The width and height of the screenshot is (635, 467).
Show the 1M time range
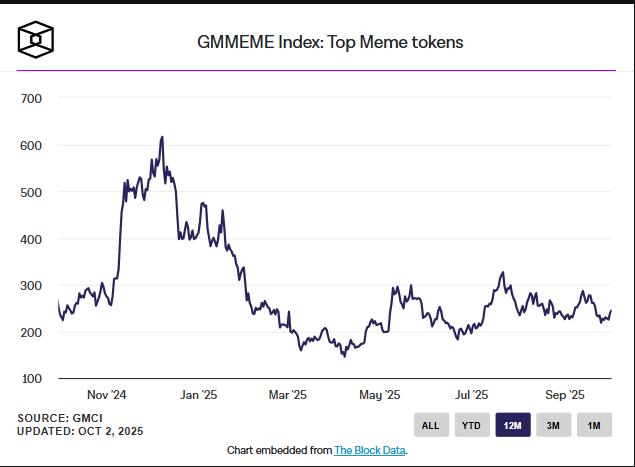coord(594,425)
